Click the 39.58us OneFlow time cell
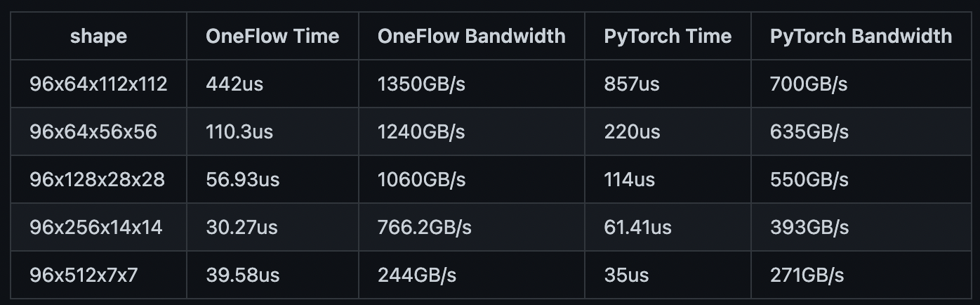The image size is (980, 305). point(242,275)
